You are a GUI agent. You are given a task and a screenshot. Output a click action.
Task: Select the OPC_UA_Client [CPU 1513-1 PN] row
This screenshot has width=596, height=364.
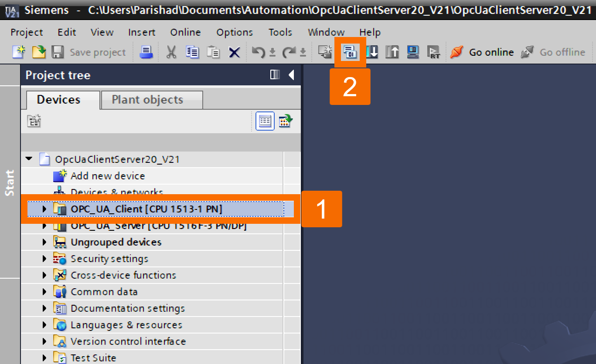click(x=156, y=209)
